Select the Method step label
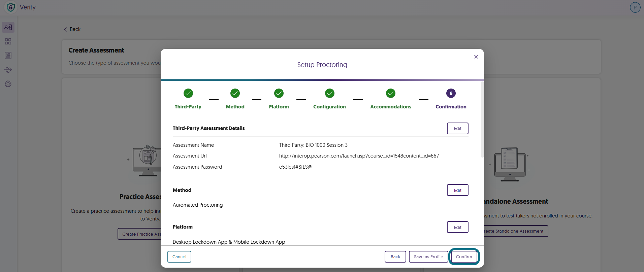 click(x=235, y=107)
